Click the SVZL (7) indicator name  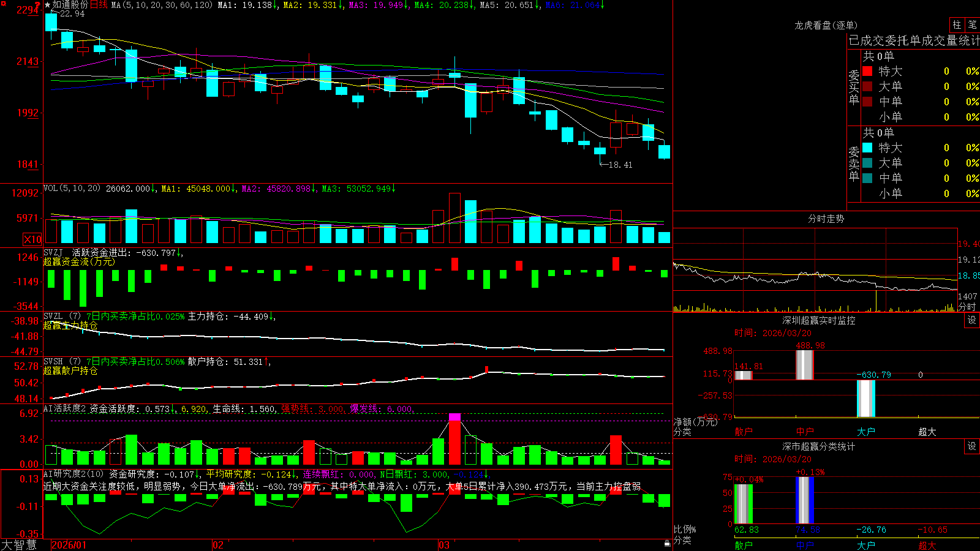62,317
